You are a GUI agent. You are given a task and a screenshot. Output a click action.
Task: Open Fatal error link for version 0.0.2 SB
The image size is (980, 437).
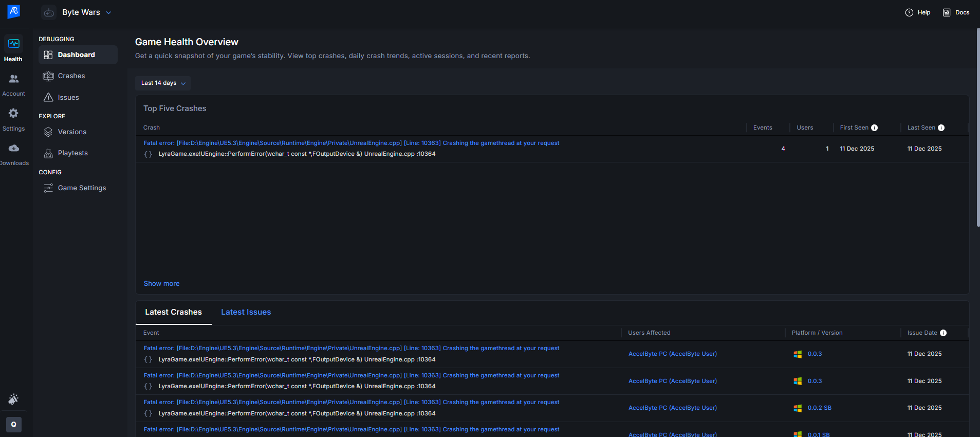(x=352, y=403)
